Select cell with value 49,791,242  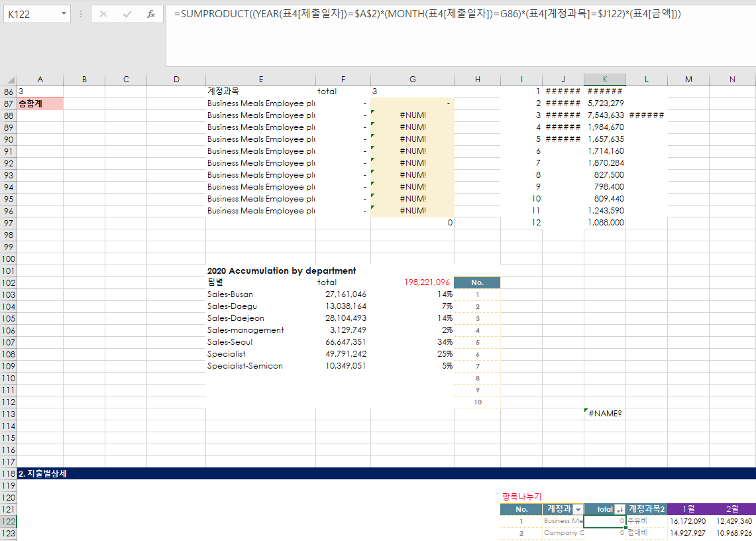click(x=343, y=354)
